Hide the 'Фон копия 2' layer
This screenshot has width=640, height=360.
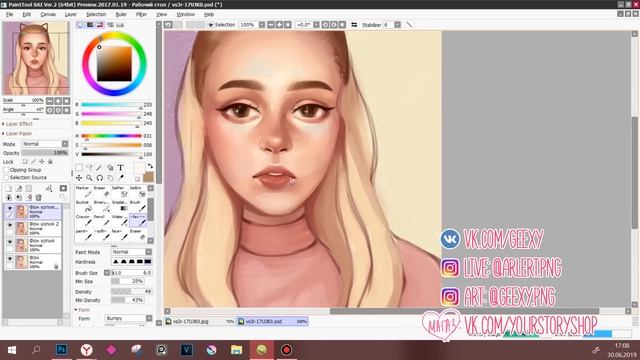point(10,225)
